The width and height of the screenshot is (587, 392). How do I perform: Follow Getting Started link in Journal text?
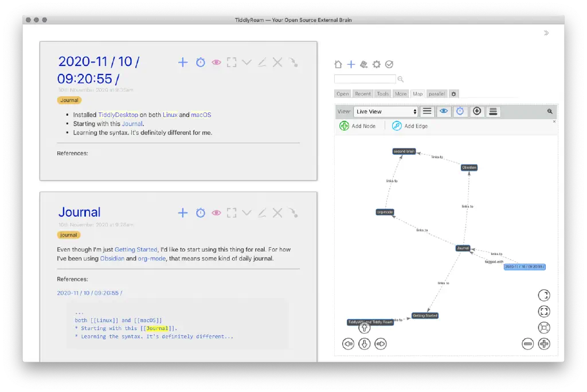136,249
